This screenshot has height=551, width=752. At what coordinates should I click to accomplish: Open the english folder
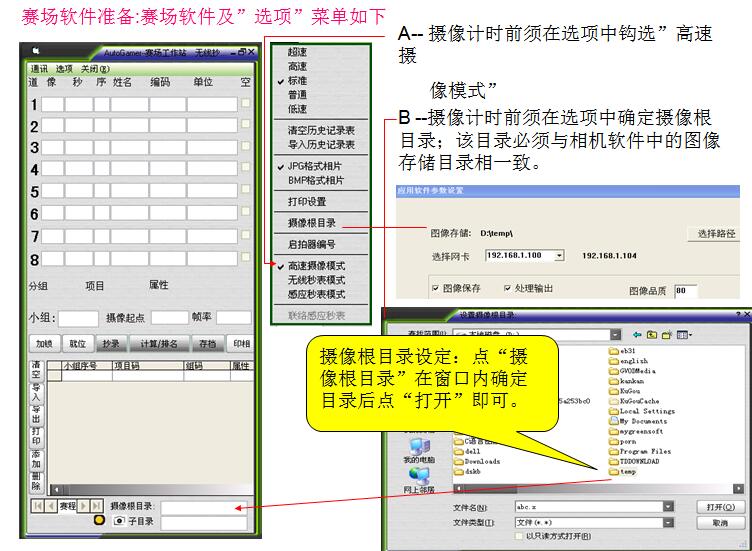(x=628, y=361)
